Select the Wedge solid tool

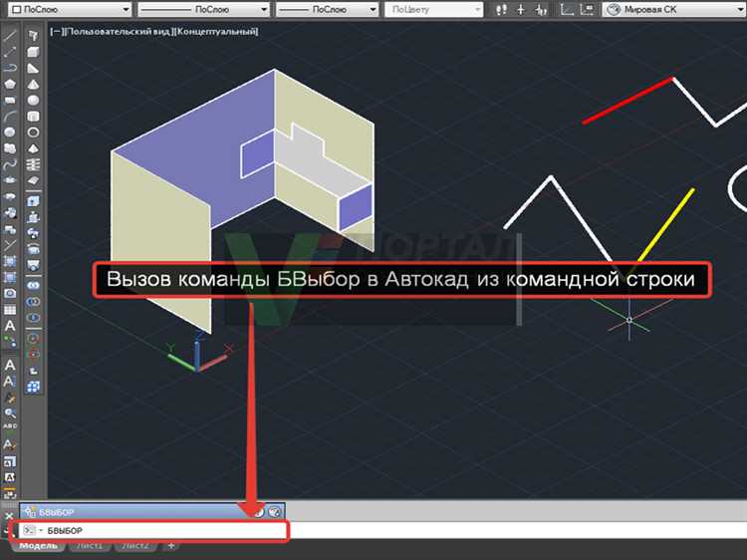pyautogui.click(x=33, y=68)
